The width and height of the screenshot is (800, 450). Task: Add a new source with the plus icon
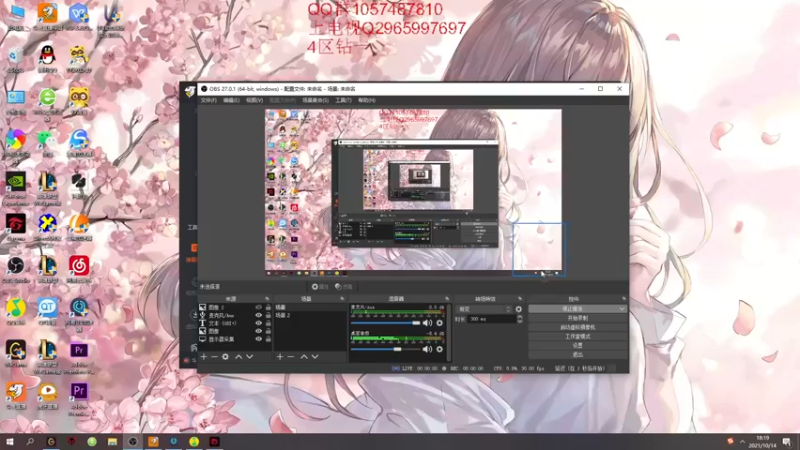point(204,357)
